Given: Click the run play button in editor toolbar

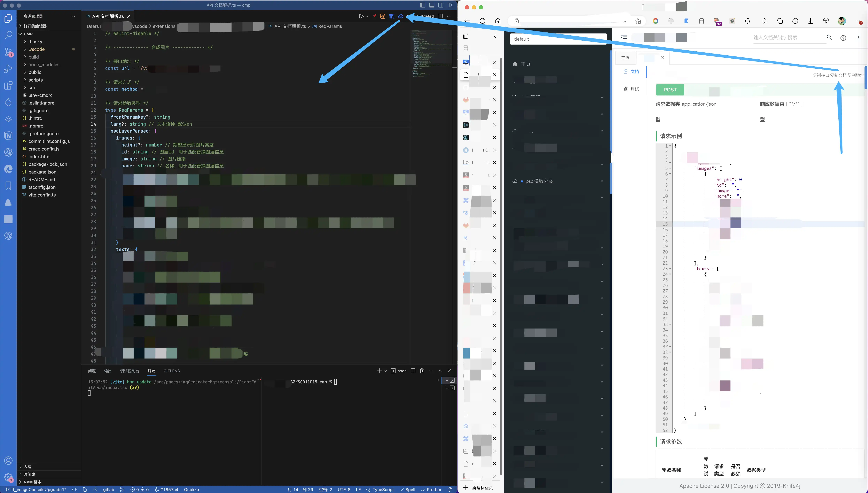Looking at the screenshot, I should tap(361, 16).
